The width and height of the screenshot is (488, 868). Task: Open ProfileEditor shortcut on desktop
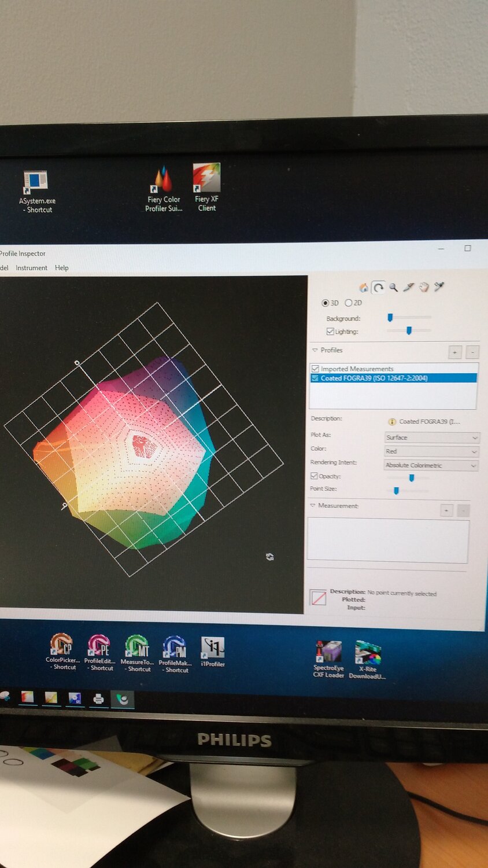(99, 652)
